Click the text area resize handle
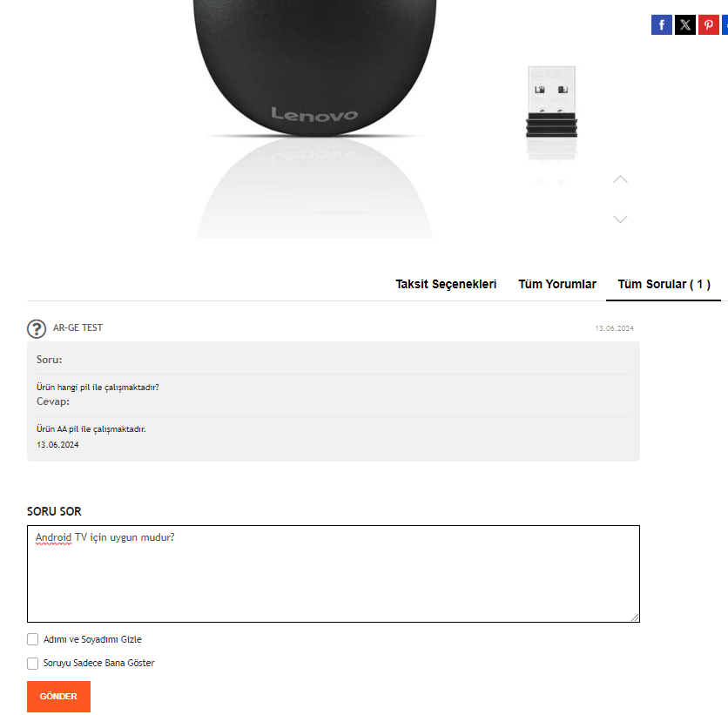This screenshot has height=715, width=728. coord(635,617)
